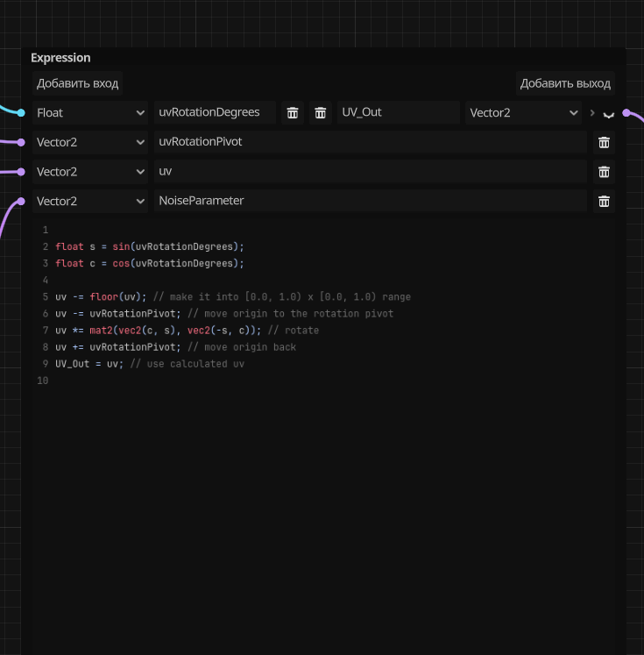The width and height of the screenshot is (644, 655).
Task: Delete the UV_Out output
Action: 321,112
